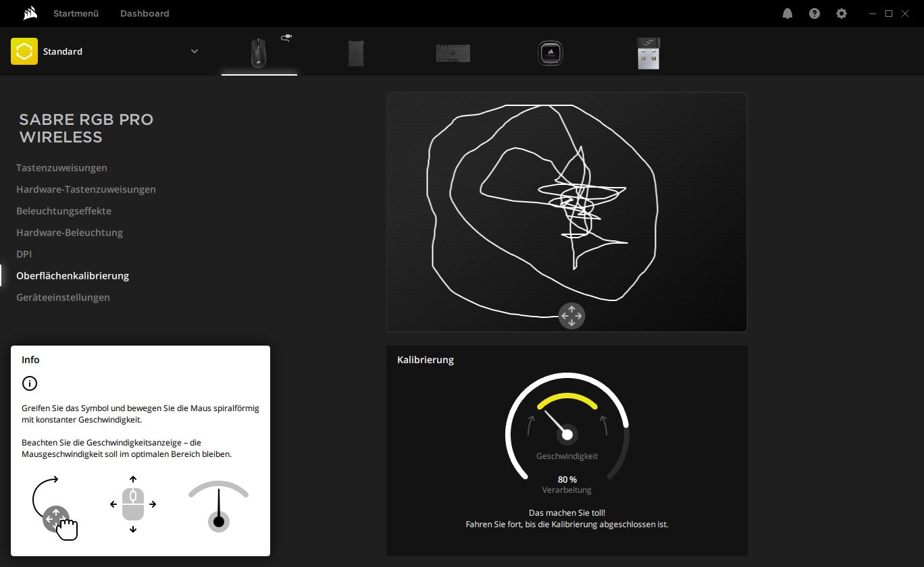Open Beleuchtungseffekte section
Viewport: 924px width, 567px height.
pos(63,211)
